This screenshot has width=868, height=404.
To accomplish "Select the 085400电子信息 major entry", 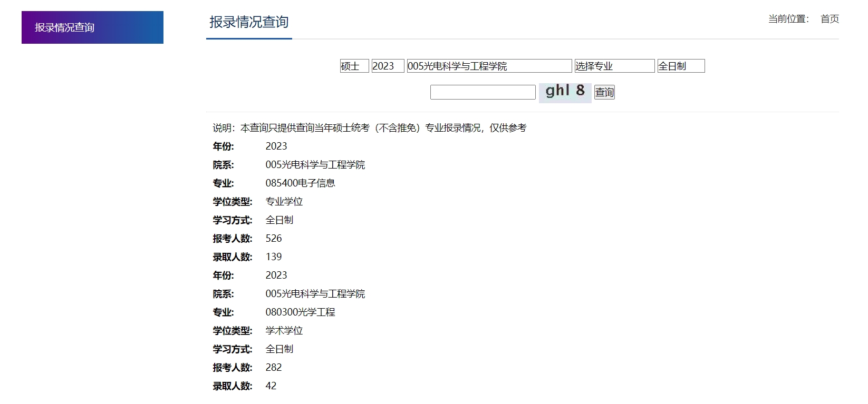I will 300,183.
